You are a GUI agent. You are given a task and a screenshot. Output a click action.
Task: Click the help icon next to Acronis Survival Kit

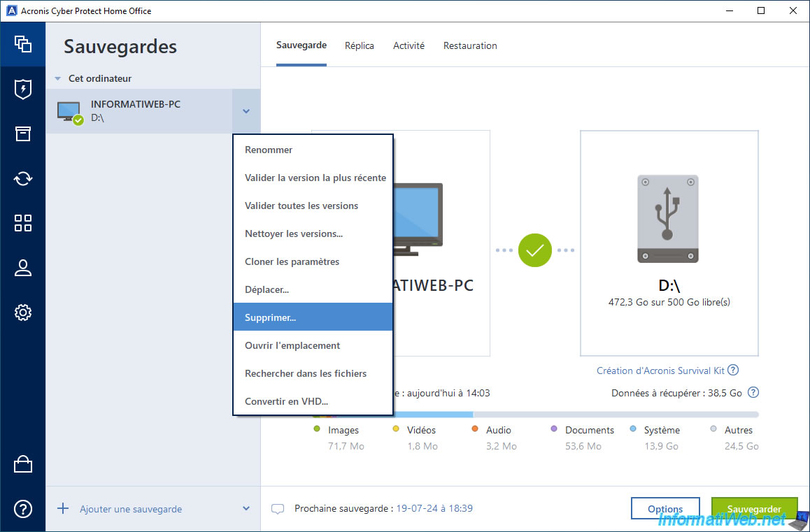pos(733,371)
